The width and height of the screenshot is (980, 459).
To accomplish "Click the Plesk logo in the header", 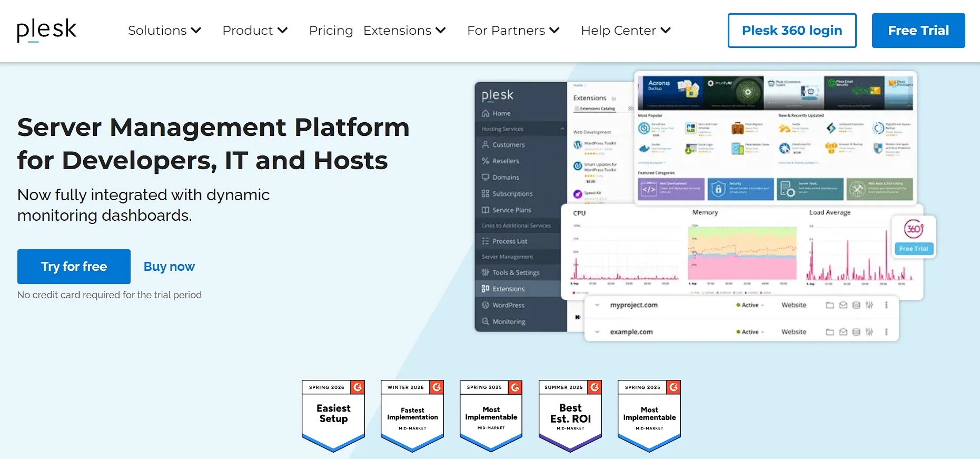I will [x=46, y=30].
